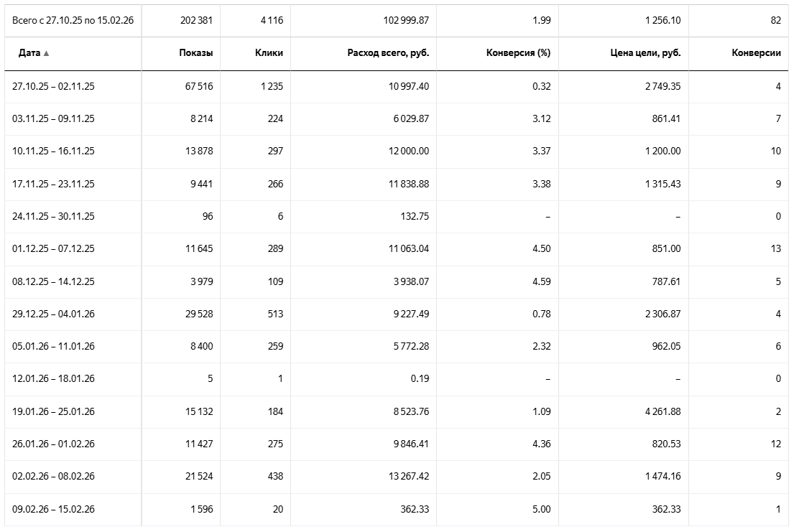The image size is (794, 532).
Task: Click the 12.01.26 – 18.01.26 date cell
Action: [54, 378]
